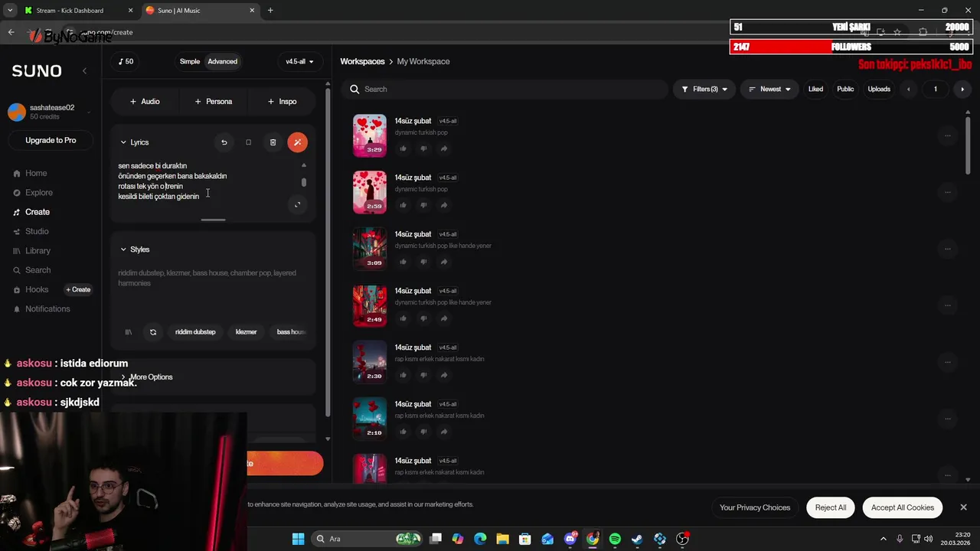Click the magic wand lyrics generator
Image resolution: width=980 pixels, height=551 pixels.
pyautogui.click(x=297, y=142)
